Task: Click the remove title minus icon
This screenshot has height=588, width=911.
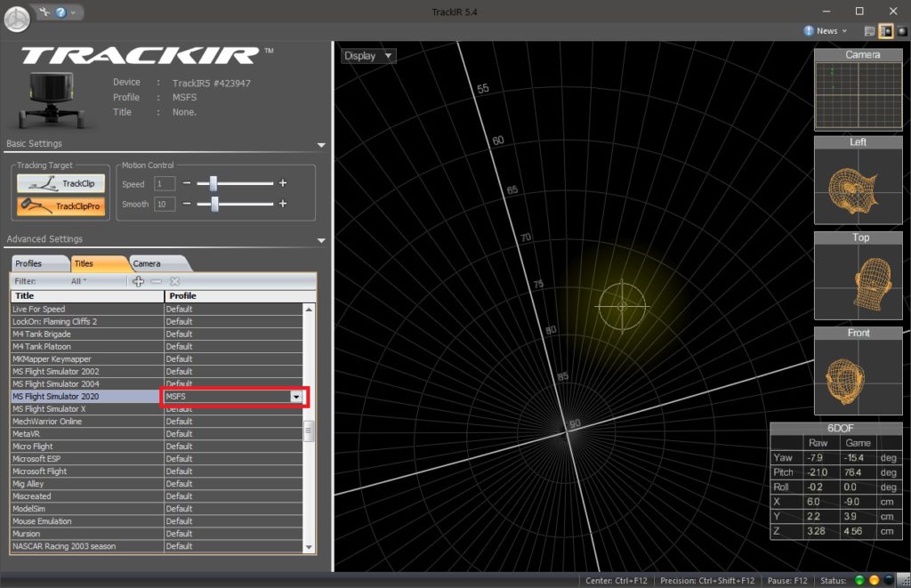Action: click(157, 281)
